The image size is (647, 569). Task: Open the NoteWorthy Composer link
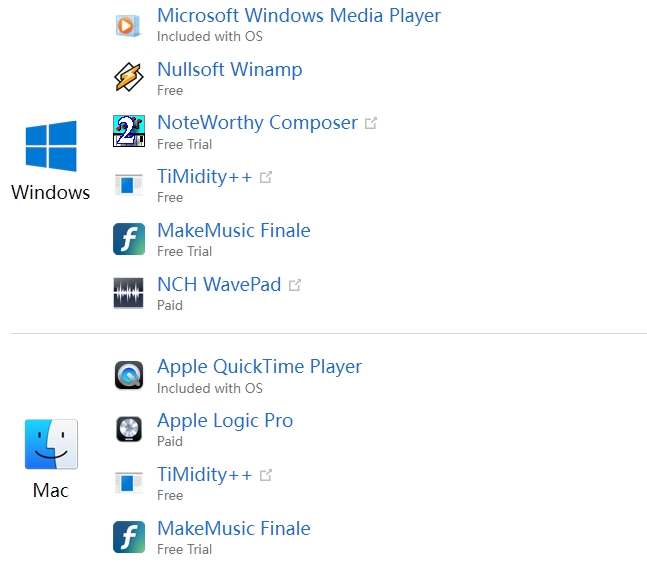[x=257, y=123]
